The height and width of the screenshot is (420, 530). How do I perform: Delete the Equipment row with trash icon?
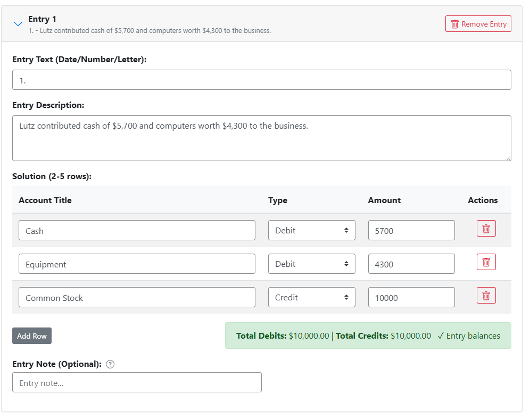click(486, 262)
